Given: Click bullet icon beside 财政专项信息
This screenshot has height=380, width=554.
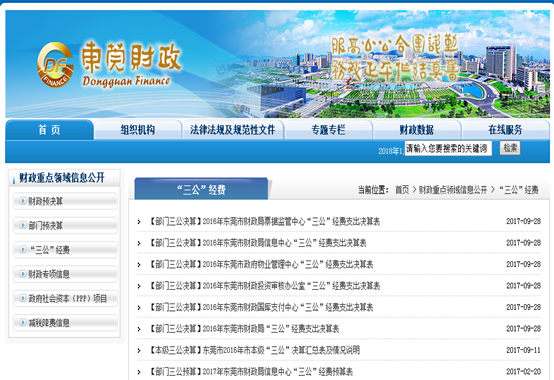Looking at the screenshot, I should point(23,274).
